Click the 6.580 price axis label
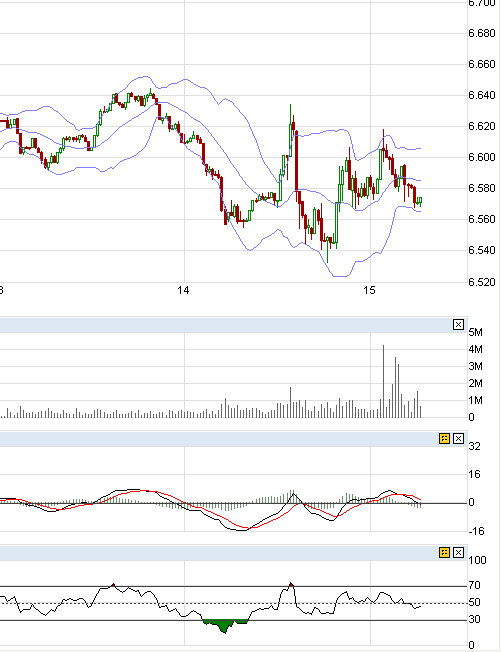The height and width of the screenshot is (652, 501). 482,188
